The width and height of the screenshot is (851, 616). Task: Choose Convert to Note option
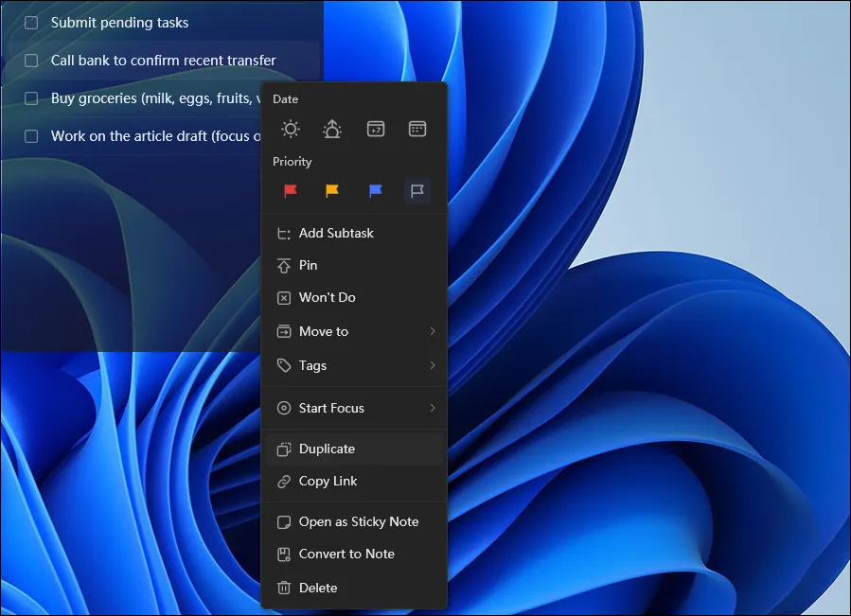click(346, 554)
